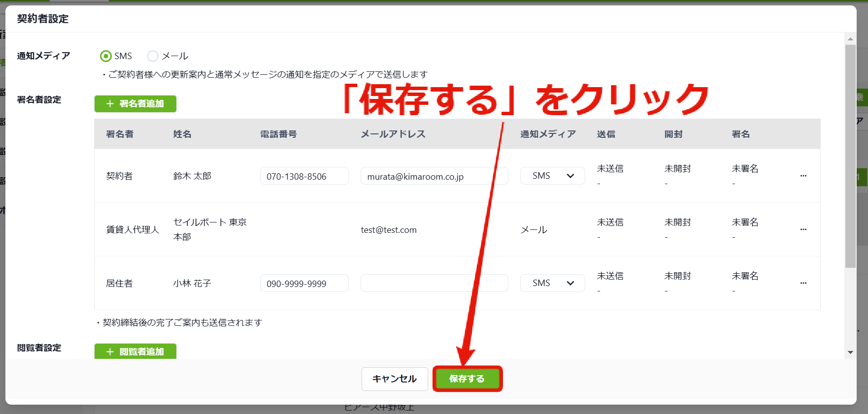Click the empty email field for 小林 花子
The height and width of the screenshot is (414, 868).
point(434,284)
